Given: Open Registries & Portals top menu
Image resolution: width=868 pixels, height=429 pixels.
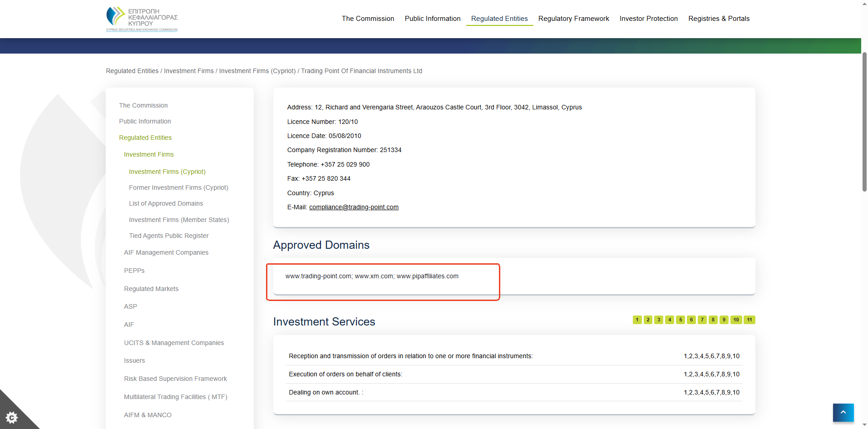Looking at the screenshot, I should click(x=719, y=19).
